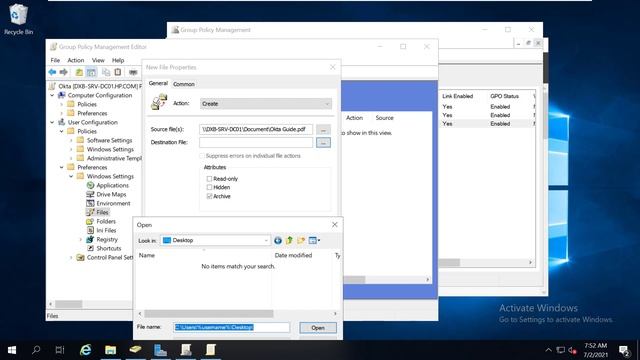Open notification center on taskbar
Viewport: 640px width, 360px height.
pos(624,350)
